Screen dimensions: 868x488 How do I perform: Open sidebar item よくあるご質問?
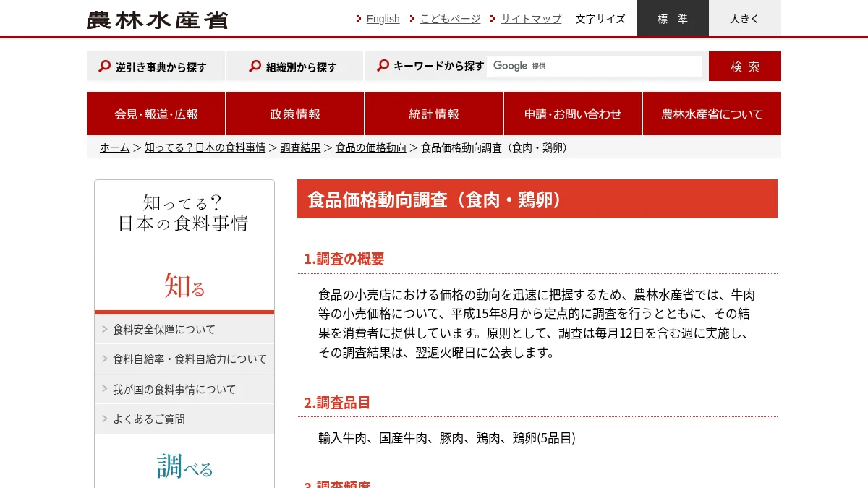[x=184, y=419]
